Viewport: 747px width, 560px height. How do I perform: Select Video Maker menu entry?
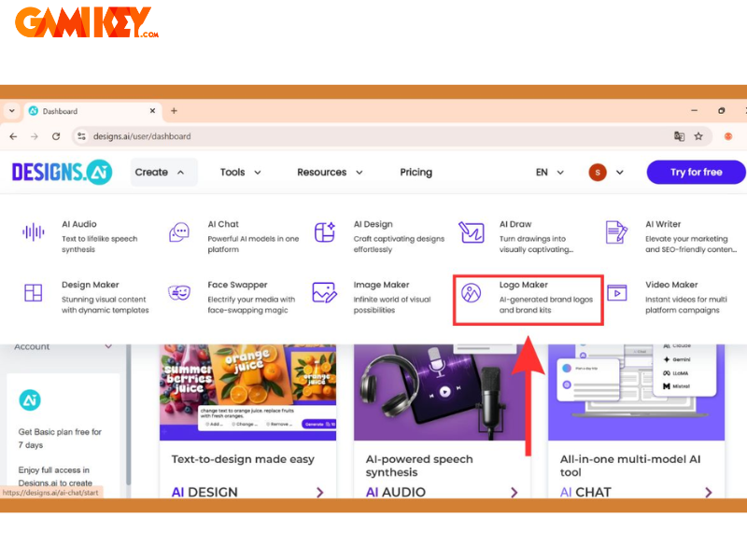(x=669, y=297)
